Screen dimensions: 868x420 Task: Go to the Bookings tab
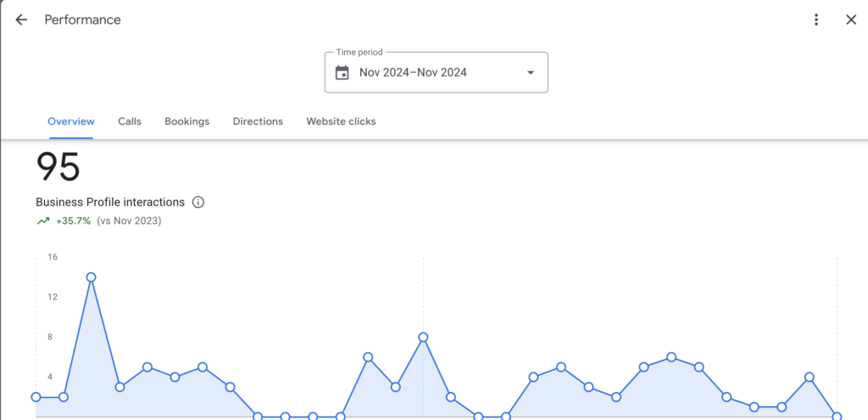tap(186, 121)
